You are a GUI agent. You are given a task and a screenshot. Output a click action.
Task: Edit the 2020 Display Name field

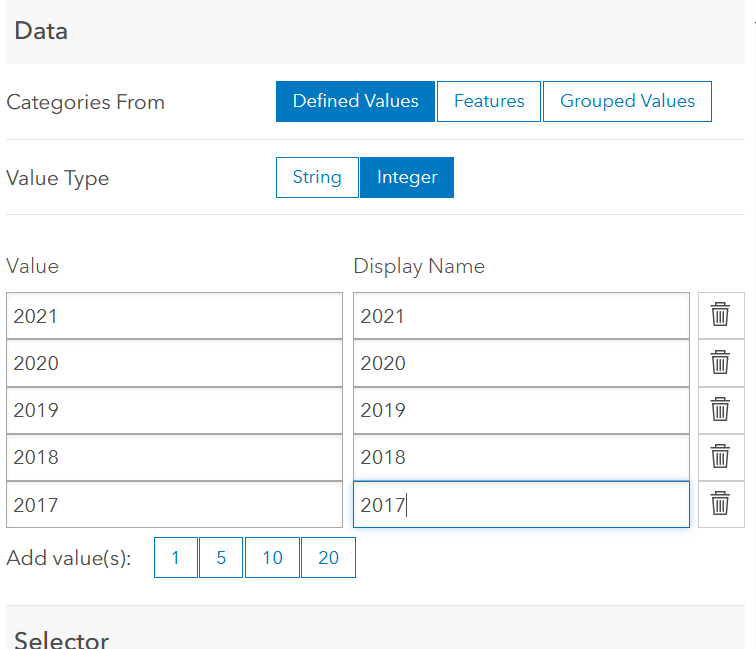pos(521,363)
